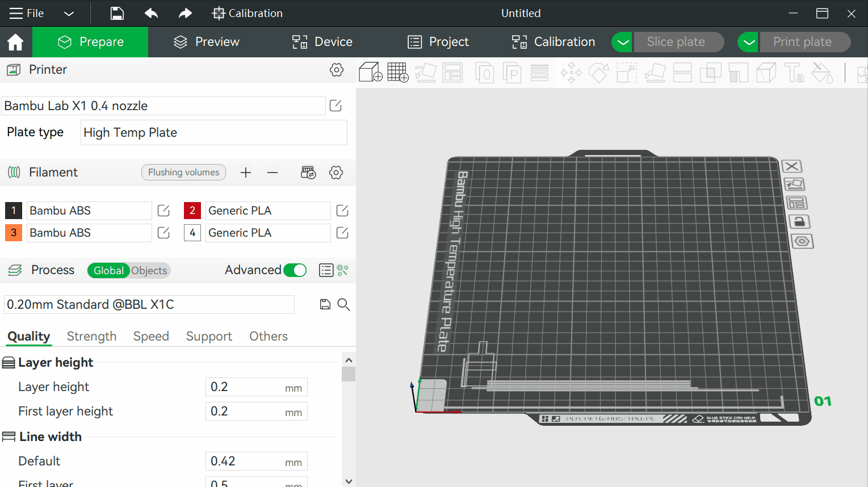Open the Support settings tab
868x487 pixels.
[209, 337]
